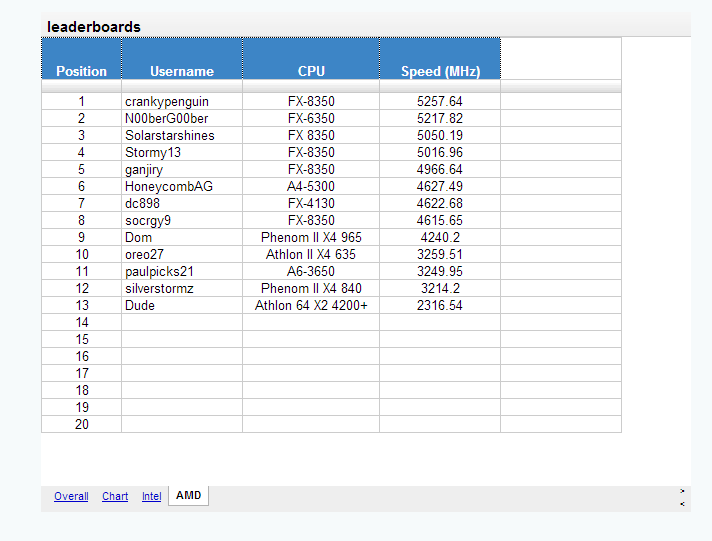Click the FX 8350 cell for Solarstarshines
Image resolution: width=712 pixels, height=541 pixels.
[x=311, y=135]
